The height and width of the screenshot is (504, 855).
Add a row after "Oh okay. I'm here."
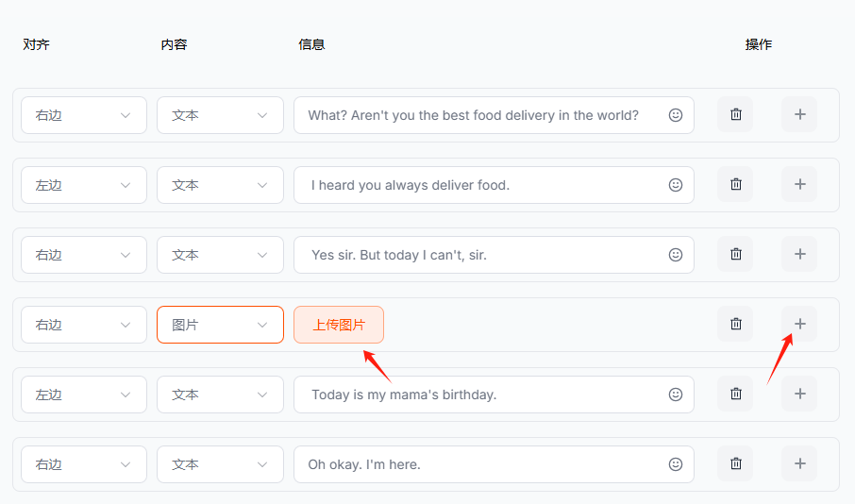pyautogui.click(x=799, y=464)
